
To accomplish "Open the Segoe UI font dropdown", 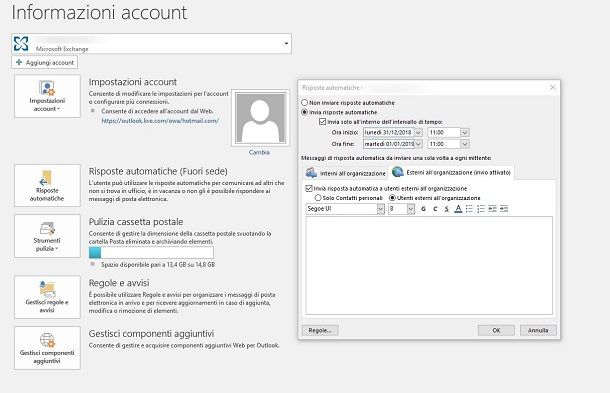I will pyautogui.click(x=380, y=209).
